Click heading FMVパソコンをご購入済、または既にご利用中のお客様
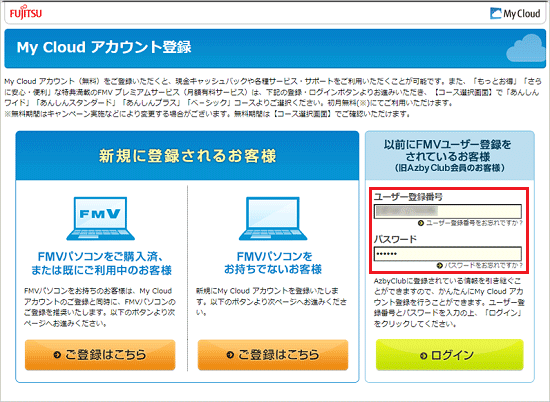 point(101,263)
